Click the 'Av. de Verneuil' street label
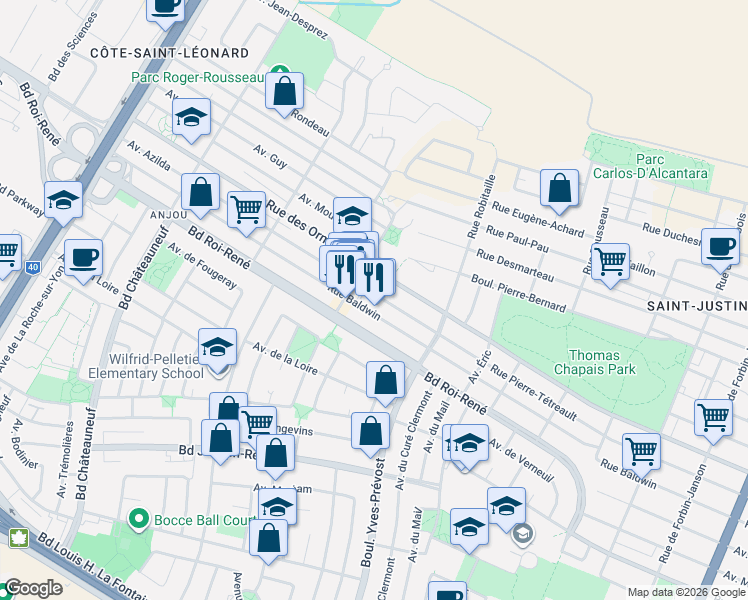This screenshot has width=748, height=600. 522,461
